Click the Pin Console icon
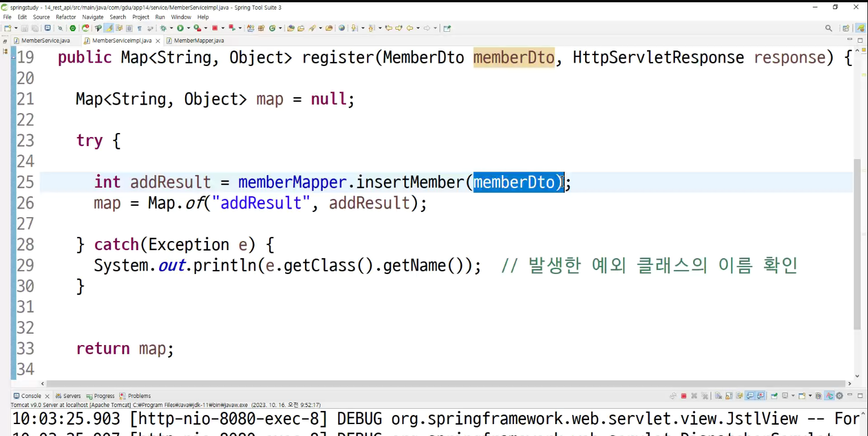This screenshot has width=868, height=436. click(x=774, y=396)
